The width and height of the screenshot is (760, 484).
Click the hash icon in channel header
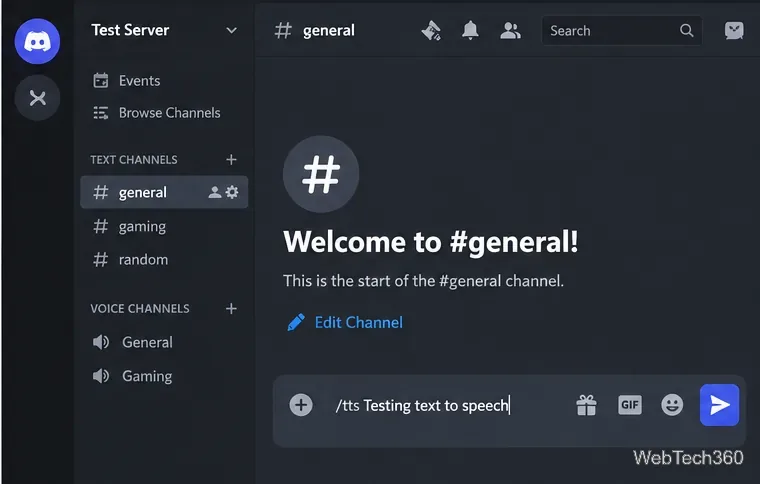283,31
